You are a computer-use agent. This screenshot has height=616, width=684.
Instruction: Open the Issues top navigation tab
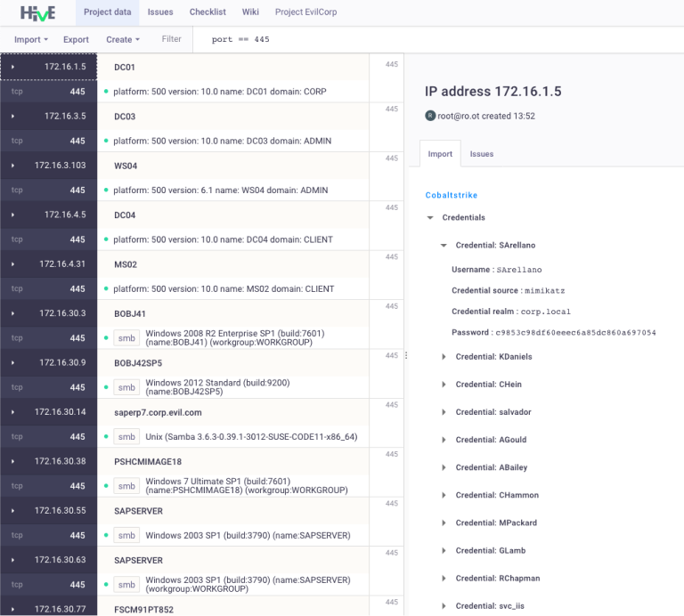[160, 12]
